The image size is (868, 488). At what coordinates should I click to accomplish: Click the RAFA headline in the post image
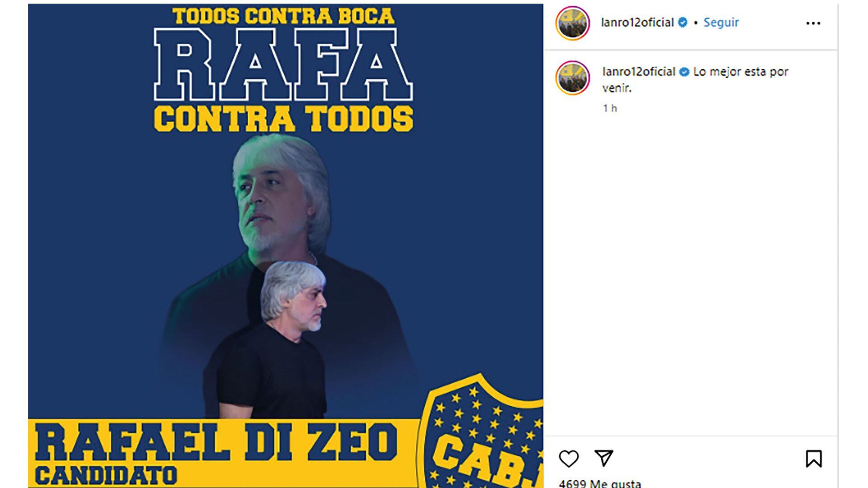tap(283, 64)
